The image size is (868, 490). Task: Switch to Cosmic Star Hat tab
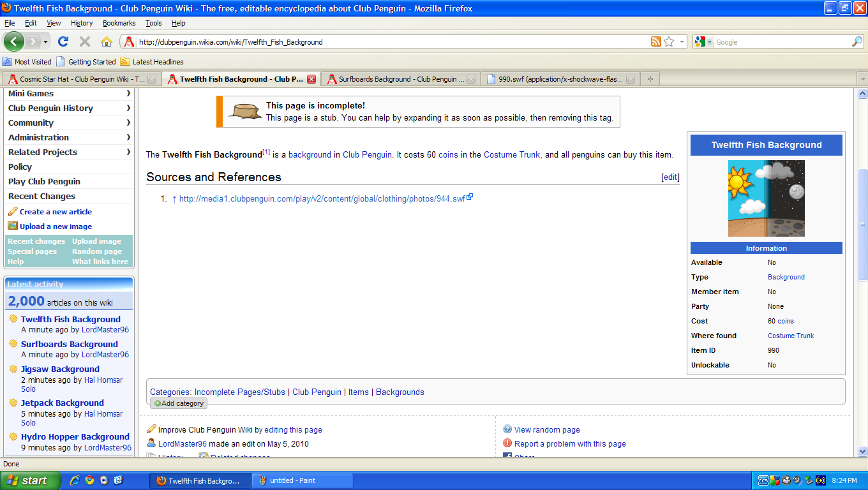point(81,79)
